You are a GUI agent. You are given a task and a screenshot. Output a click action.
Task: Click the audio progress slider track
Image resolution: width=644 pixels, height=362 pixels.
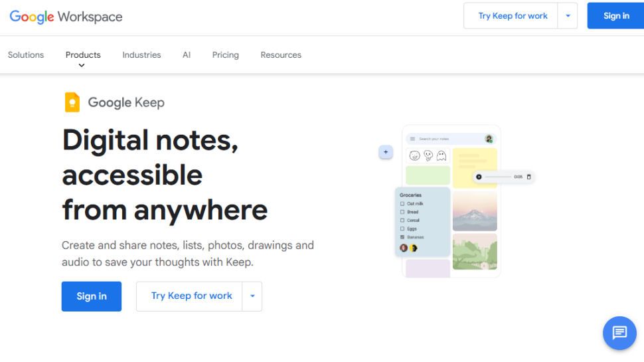click(498, 177)
